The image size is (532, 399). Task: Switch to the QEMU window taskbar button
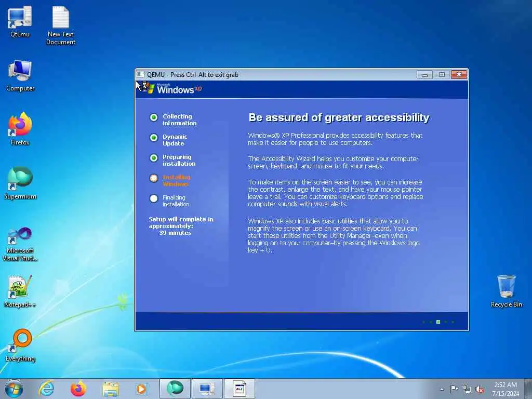click(239, 389)
